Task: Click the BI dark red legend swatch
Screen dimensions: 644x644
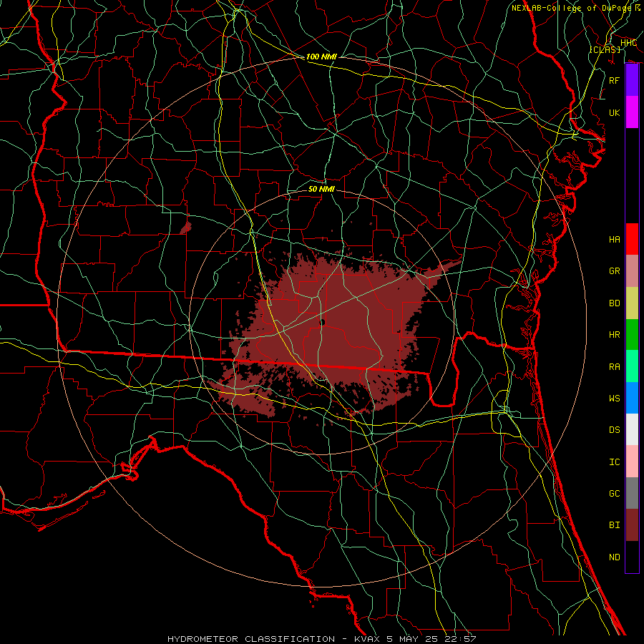Action: [632, 525]
